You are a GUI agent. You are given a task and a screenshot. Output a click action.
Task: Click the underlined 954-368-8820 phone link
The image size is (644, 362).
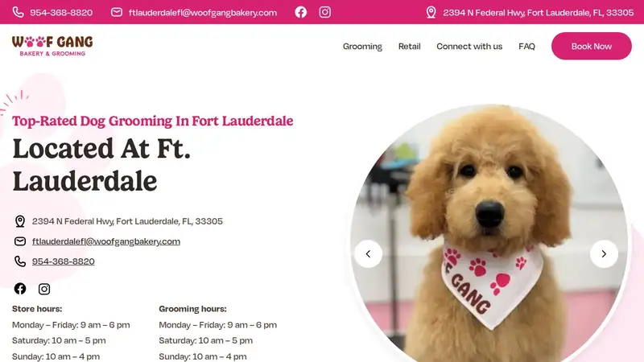(64, 261)
